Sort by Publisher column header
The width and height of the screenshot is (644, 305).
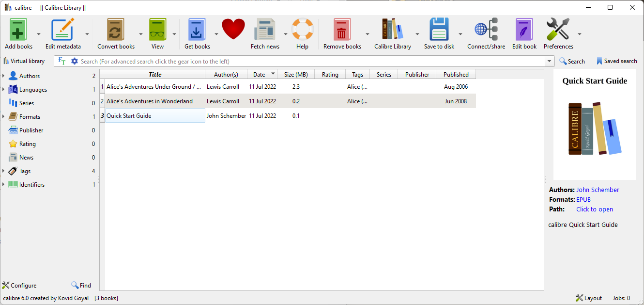click(x=417, y=74)
